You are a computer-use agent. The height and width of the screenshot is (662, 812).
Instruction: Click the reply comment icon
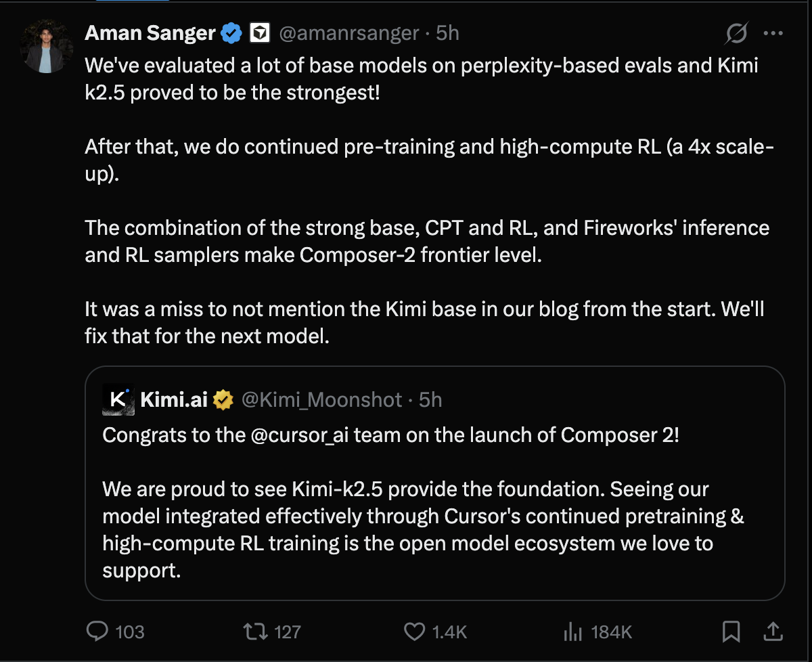click(97, 632)
